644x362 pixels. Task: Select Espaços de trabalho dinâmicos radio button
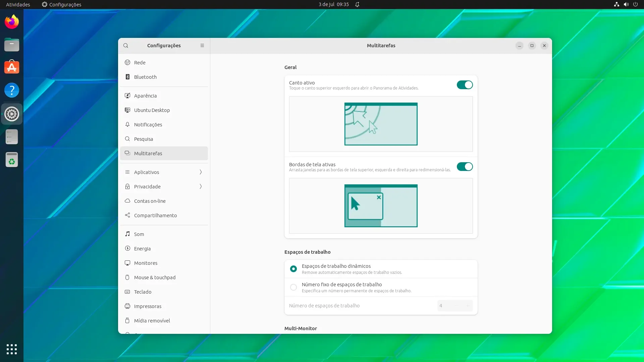293,269
